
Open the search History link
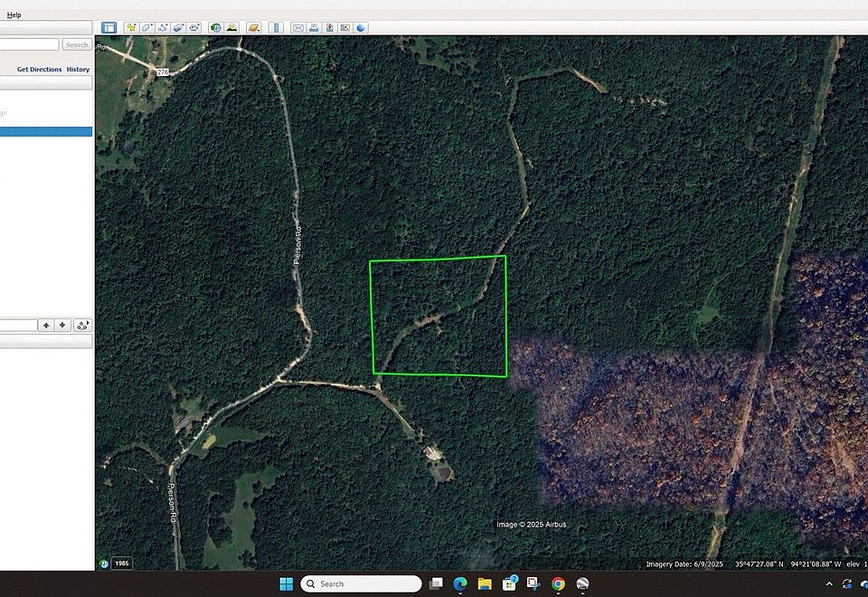(78, 70)
